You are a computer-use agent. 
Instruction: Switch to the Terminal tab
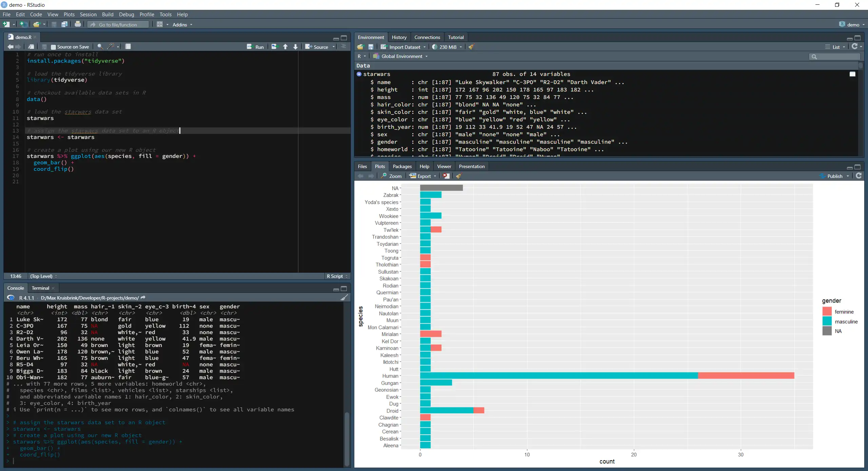pos(40,288)
